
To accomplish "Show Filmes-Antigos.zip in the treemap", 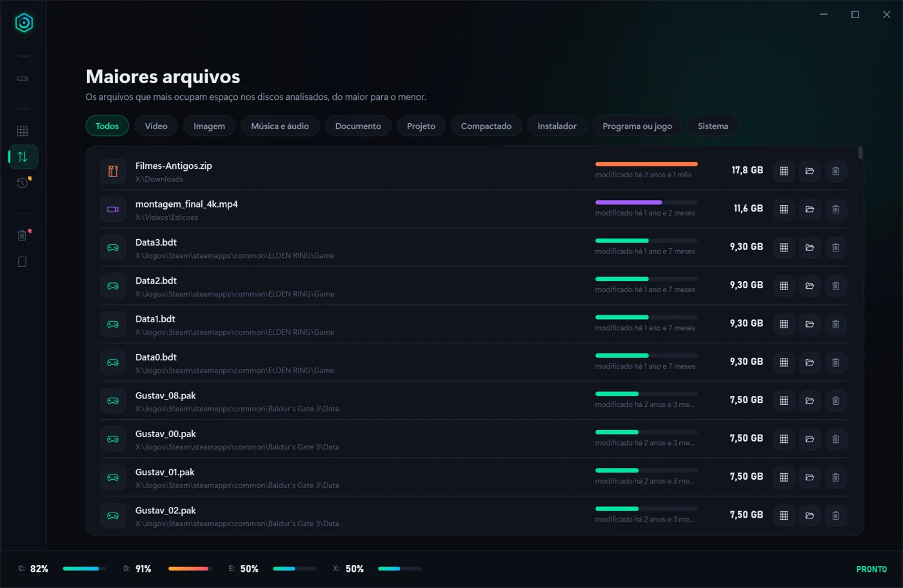I will [x=784, y=171].
